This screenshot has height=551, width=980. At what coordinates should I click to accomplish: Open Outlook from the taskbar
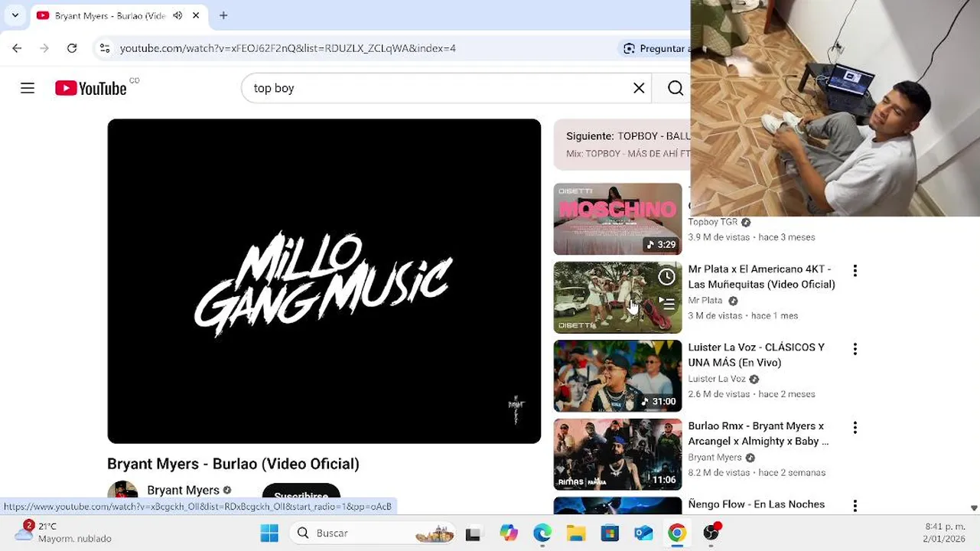tap(643, 533)
